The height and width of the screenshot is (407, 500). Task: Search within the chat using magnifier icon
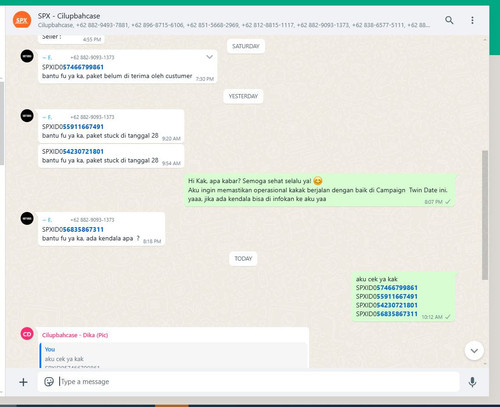449,20
